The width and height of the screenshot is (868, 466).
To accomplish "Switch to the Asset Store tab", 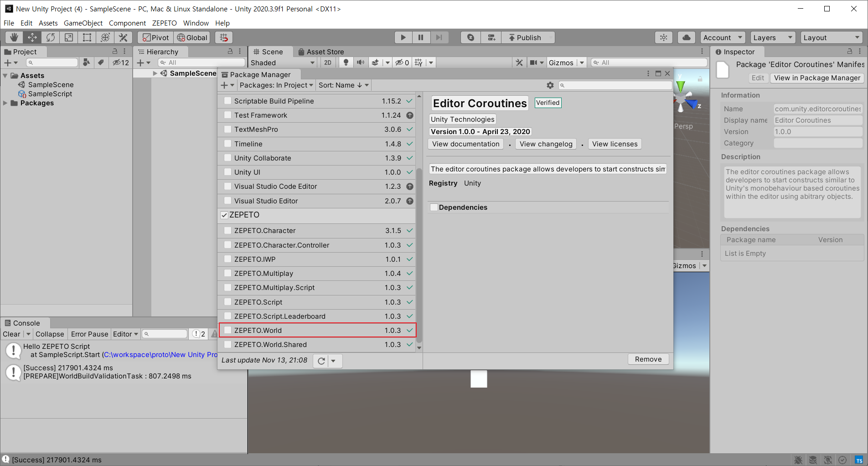I will coord(321,52).
